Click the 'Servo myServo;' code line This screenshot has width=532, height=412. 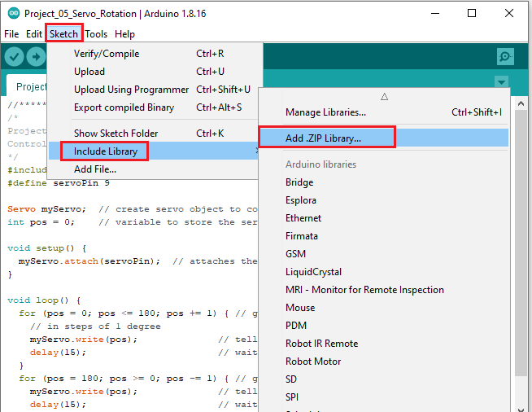tap(47, 209)
